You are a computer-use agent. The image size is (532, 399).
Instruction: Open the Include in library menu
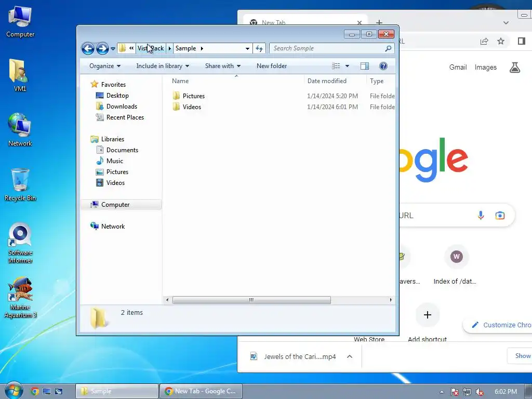(163, 66)
